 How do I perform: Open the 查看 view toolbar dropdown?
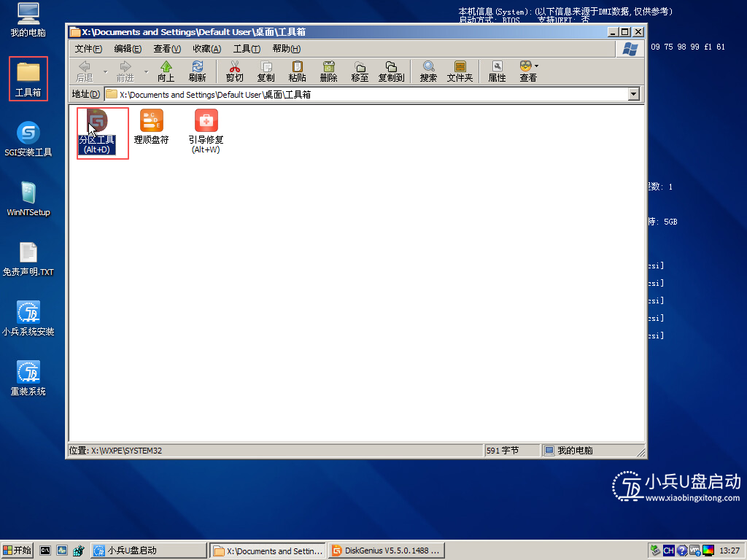pyautogui.click(x=529, y=71)
